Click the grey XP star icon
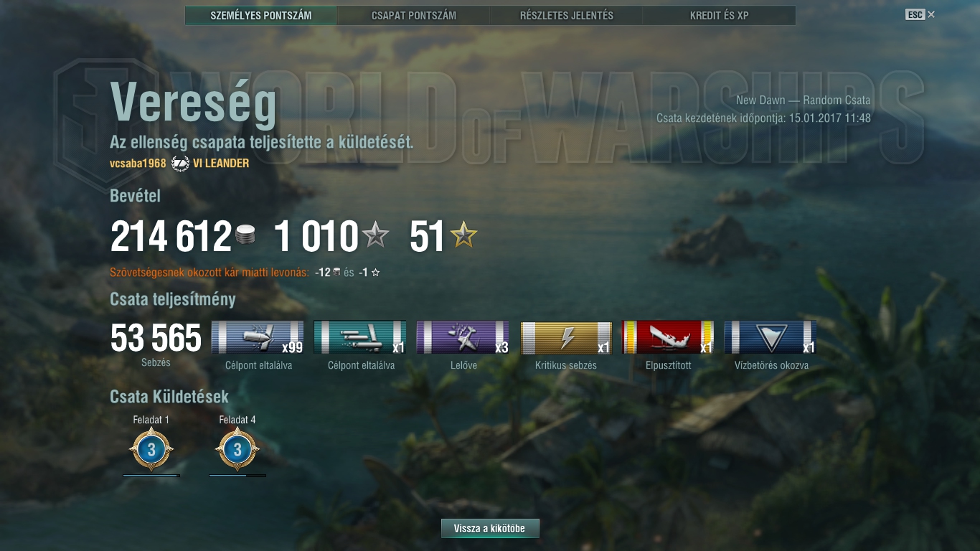 click(x=375, y=235)
